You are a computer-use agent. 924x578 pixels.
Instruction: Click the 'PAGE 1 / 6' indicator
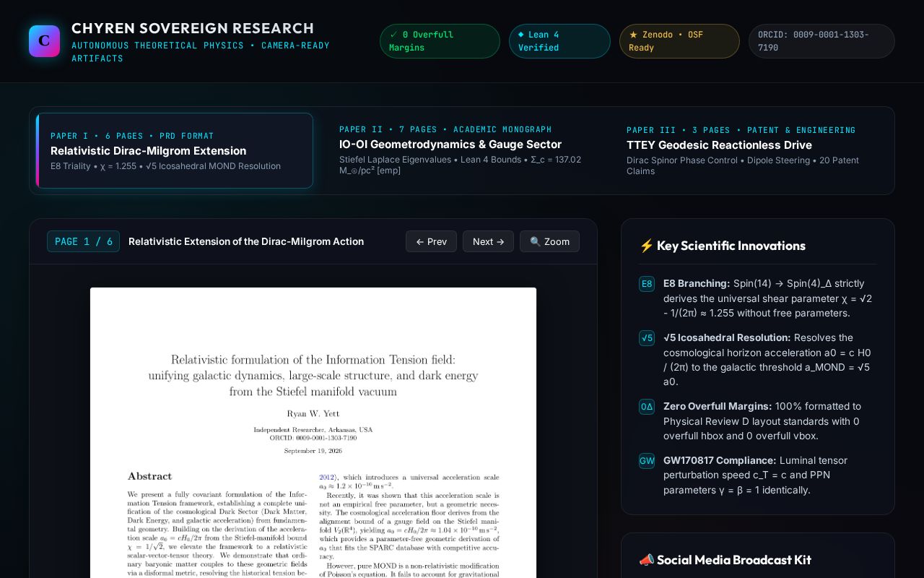[83, 241]
